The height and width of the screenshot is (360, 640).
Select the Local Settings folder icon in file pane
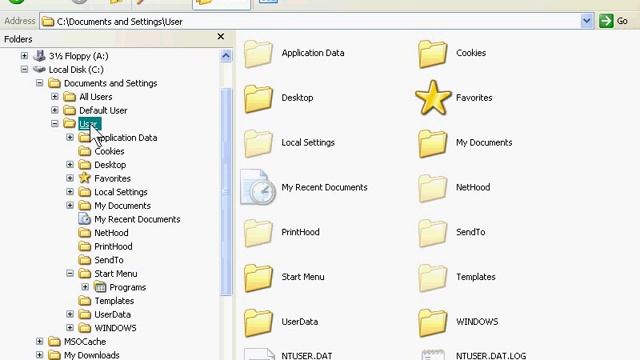tap(258, 143)
